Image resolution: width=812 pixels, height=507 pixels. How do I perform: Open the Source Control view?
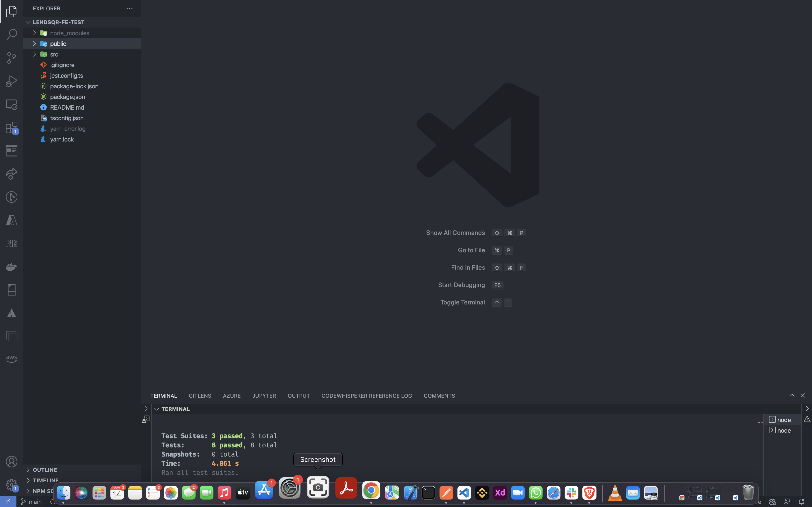pos(11,58)
